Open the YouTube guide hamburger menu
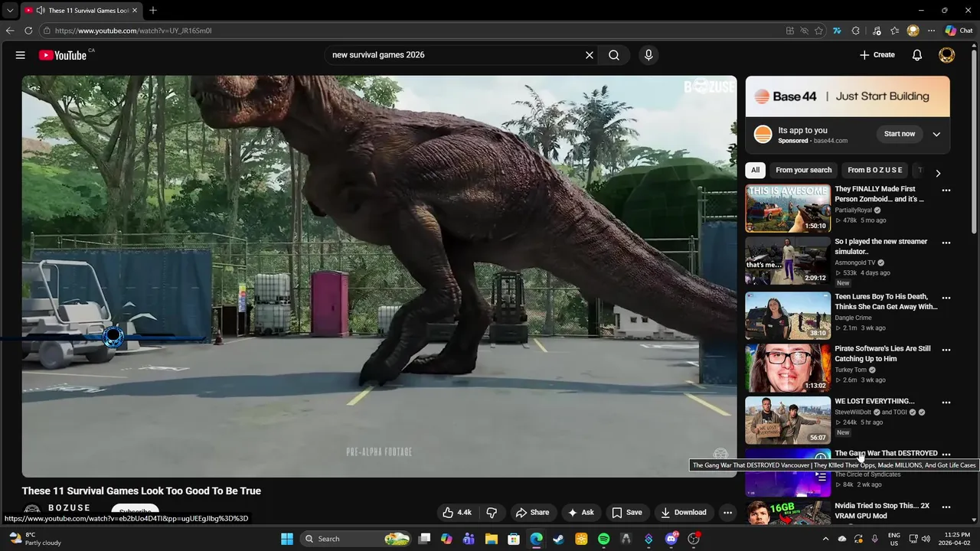The image size is (980, 551). point(21,55)
